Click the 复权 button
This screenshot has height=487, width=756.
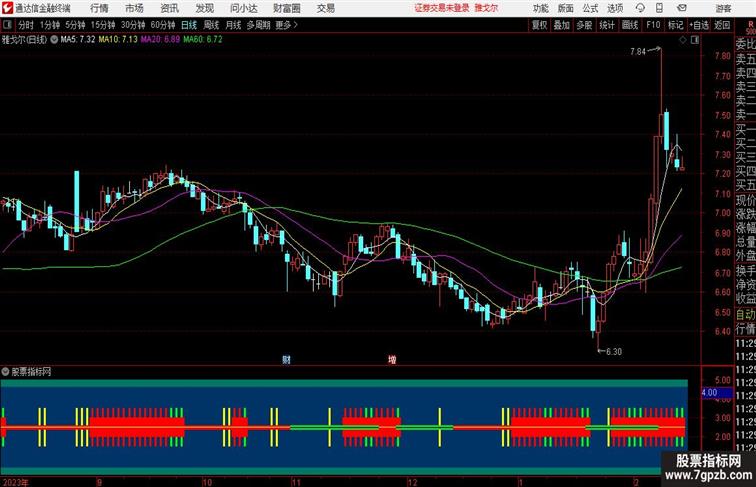point(539,25)
